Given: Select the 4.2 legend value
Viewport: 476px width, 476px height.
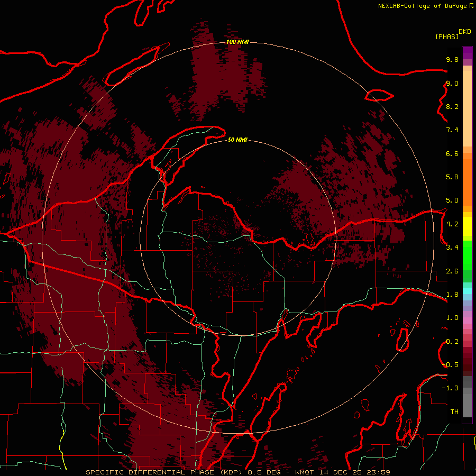Looking at the screenshot, I should pos(452,224).
